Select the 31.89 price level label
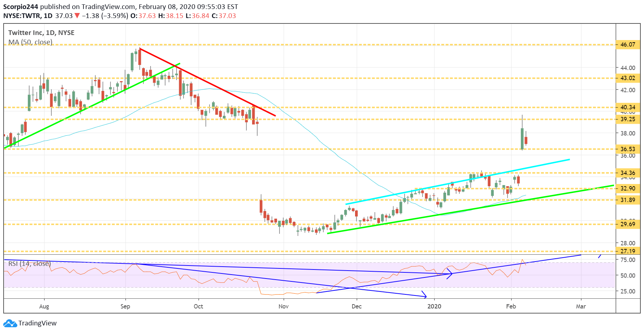The height and width of the screenshot is (333, 644). click(x=628, y=200)
